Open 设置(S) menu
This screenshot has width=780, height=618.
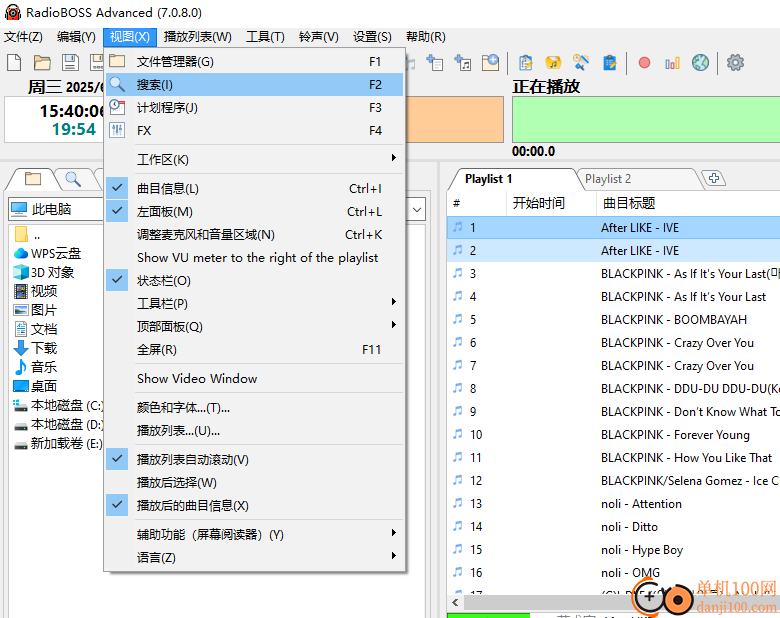[x=372, y=37]
